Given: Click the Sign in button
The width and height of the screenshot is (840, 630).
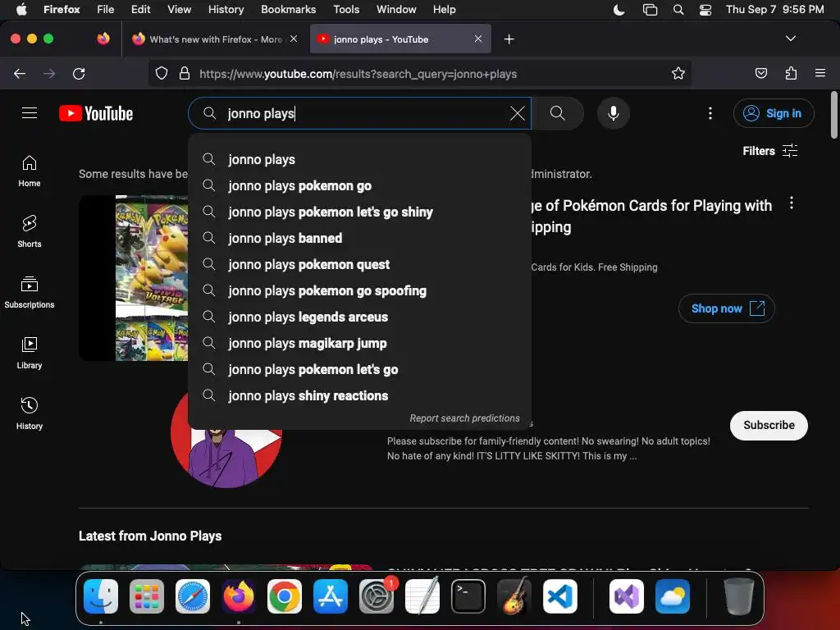Looking at the screenshot, I should point(774,113).
